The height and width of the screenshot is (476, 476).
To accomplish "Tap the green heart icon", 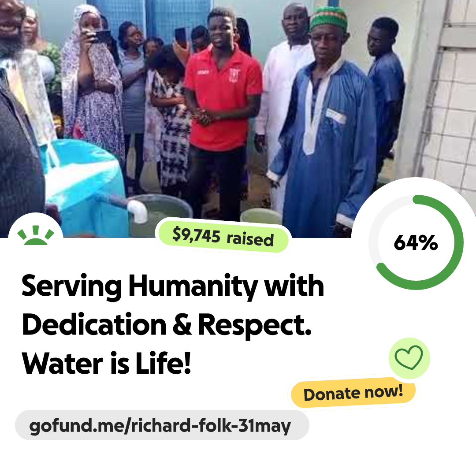I will [x=409, y=357].
